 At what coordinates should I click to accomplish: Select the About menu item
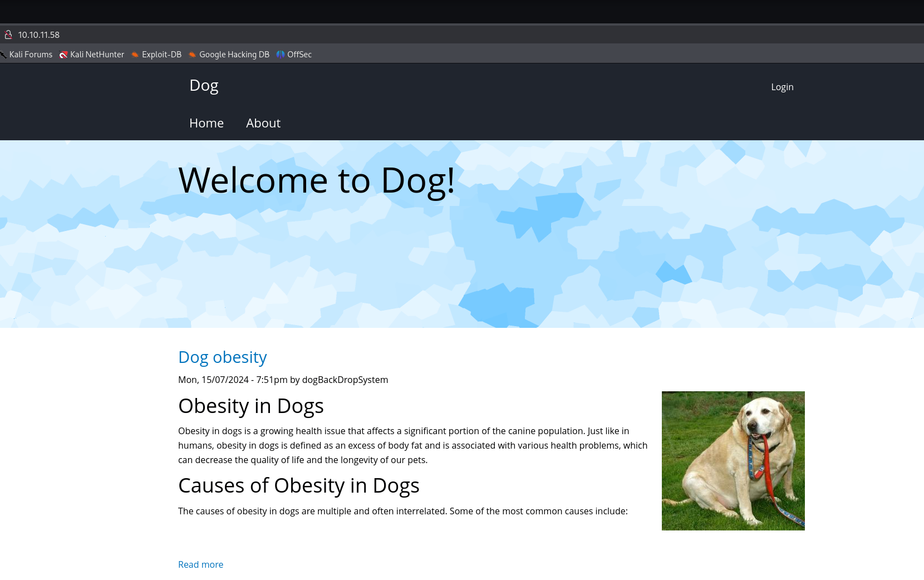tap(263, 123)
